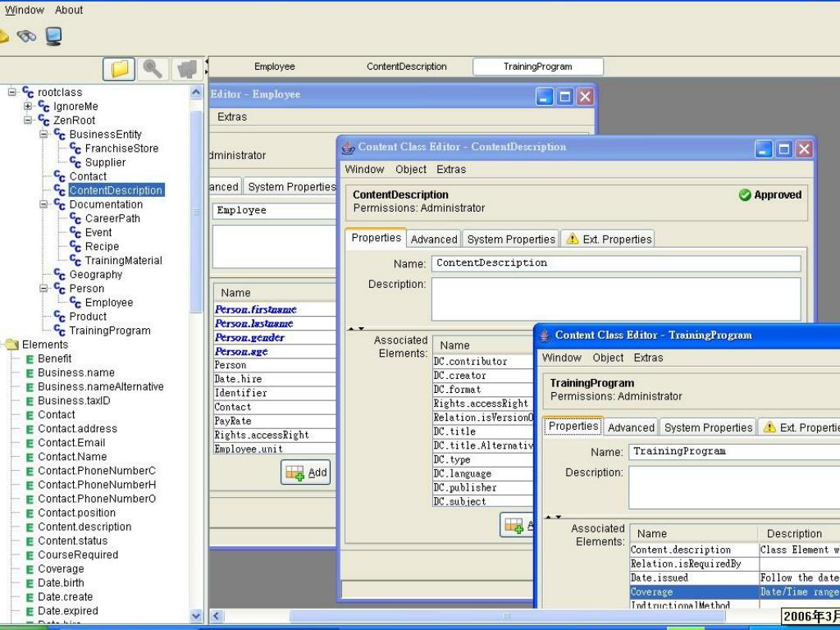
Task: Select the Person.firstname row in Employee editor
Action: click(275, 309)
